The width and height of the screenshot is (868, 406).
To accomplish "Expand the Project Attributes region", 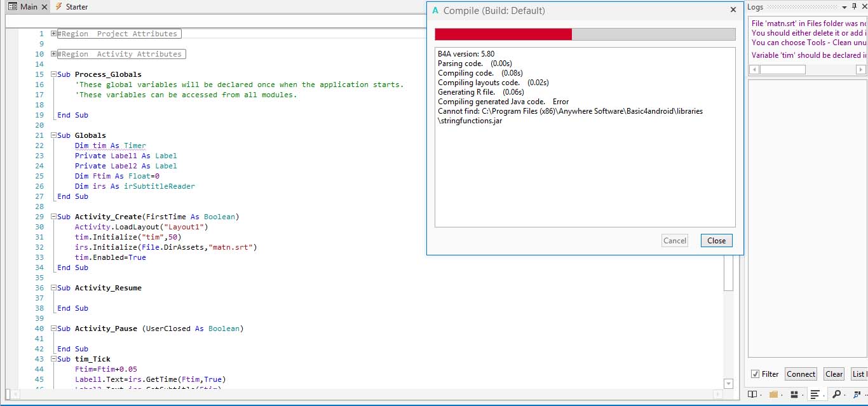I will (x=53, y=34).
